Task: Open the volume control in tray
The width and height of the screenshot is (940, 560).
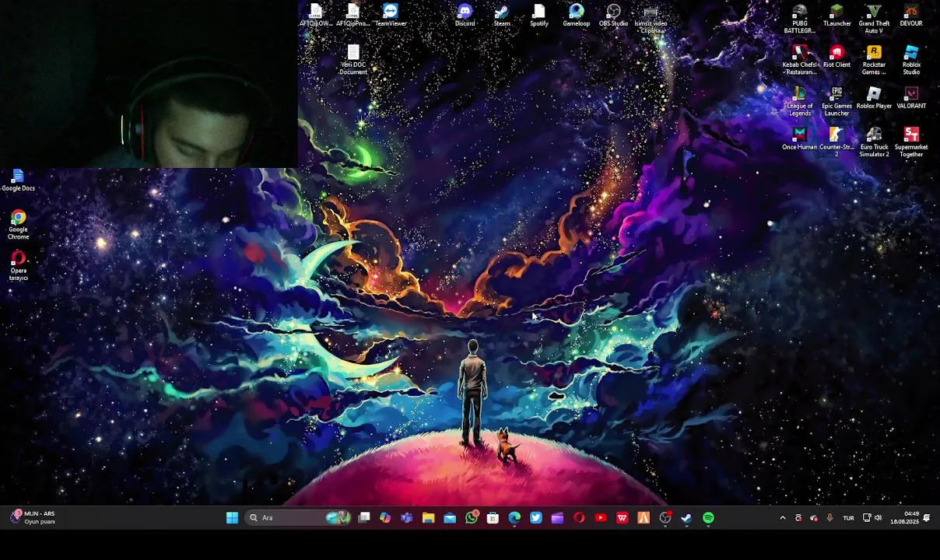Action: tap(879, 518)
